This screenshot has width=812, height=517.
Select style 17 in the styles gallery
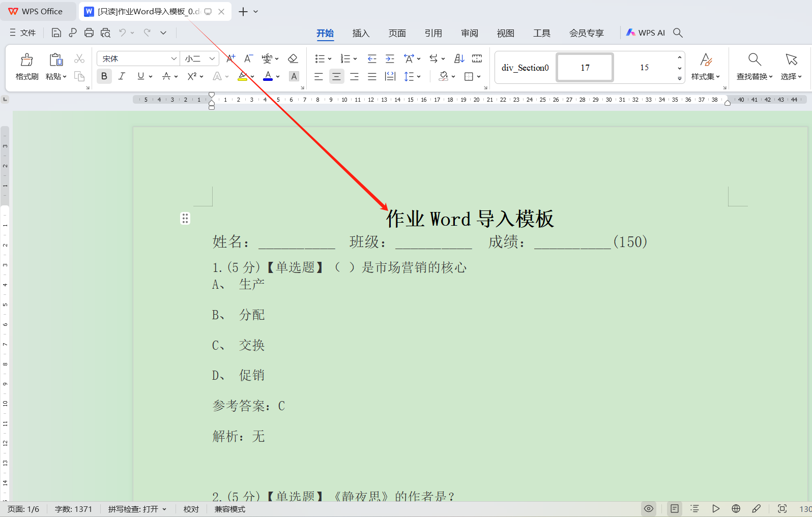point(585,68)
